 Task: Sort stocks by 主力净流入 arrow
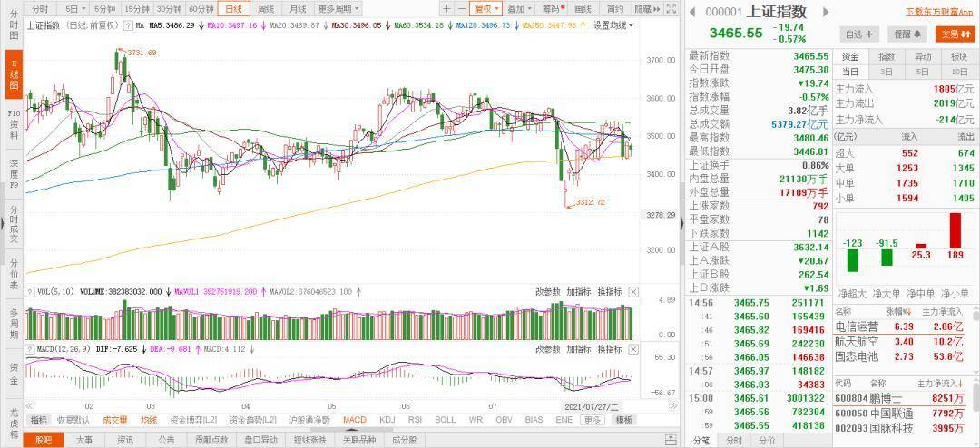point(960,382)
